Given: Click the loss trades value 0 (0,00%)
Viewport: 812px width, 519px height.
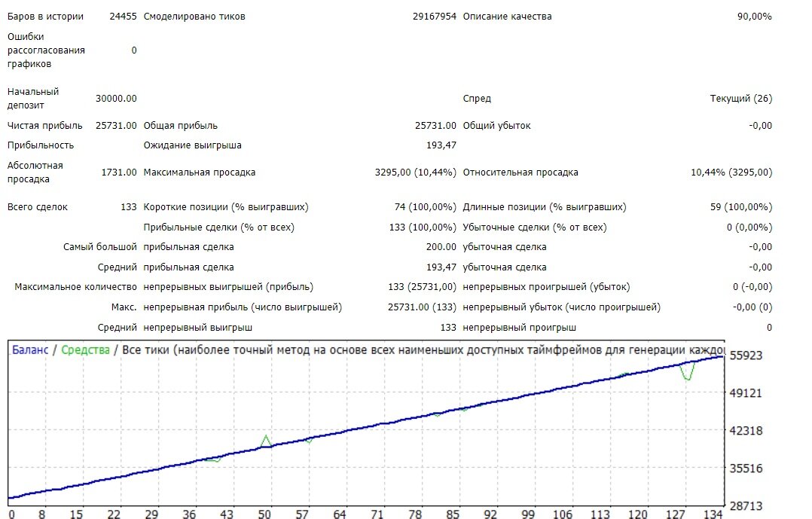Looking at the screenshot, I should click(749, 227).
